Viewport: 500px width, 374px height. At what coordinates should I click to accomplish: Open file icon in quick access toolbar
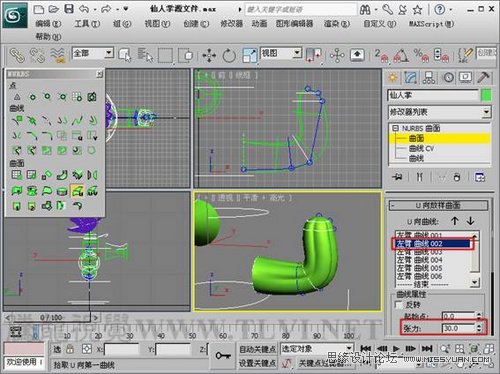pyautogui.click(x=54, y=9)
